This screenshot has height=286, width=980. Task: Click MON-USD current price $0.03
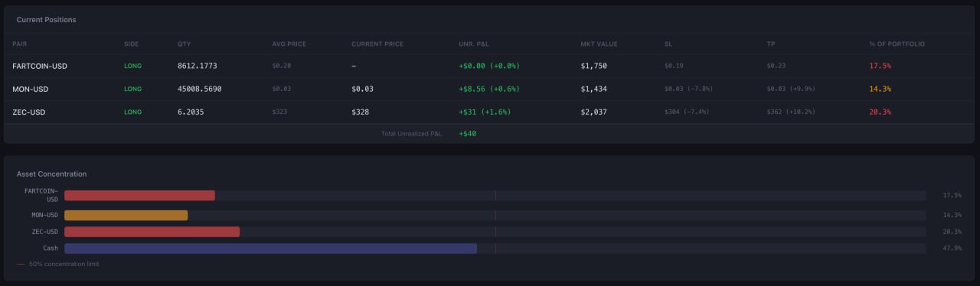pos(363,89)
